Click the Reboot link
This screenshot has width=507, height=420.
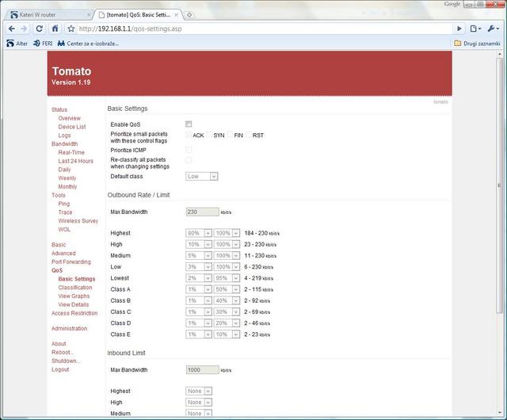(x=63, y=353)
